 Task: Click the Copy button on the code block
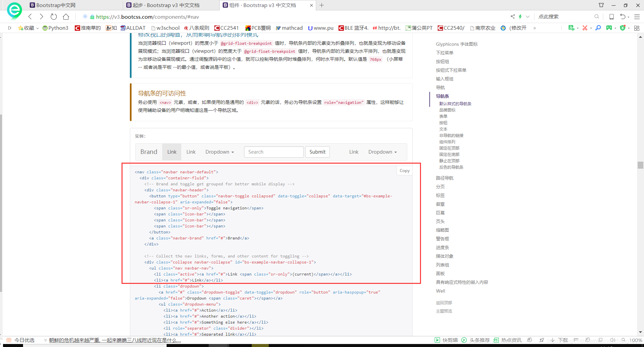(404, 170)
